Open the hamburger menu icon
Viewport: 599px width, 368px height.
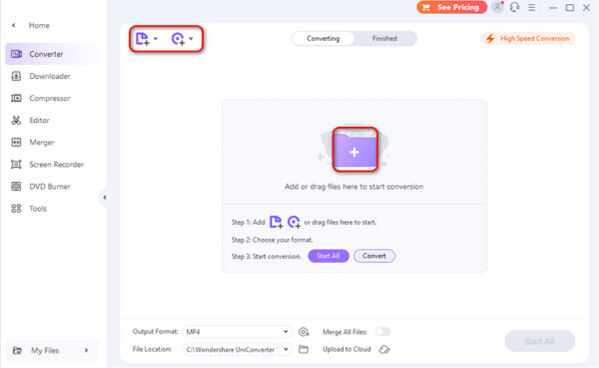coord(532,7)
